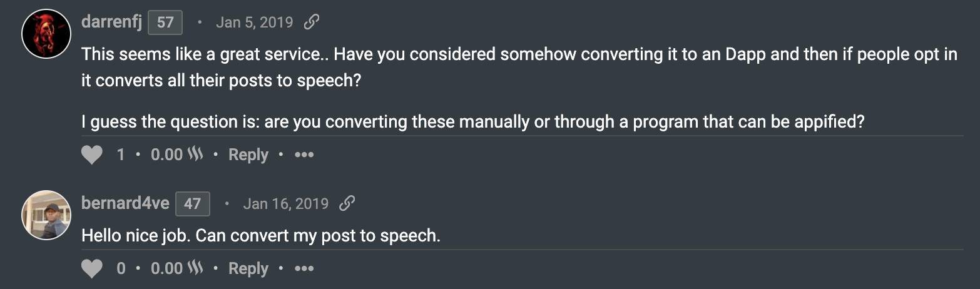980x289 pixels.
Task: Reply to bernard4ve's comment
Action: point(248,268)
